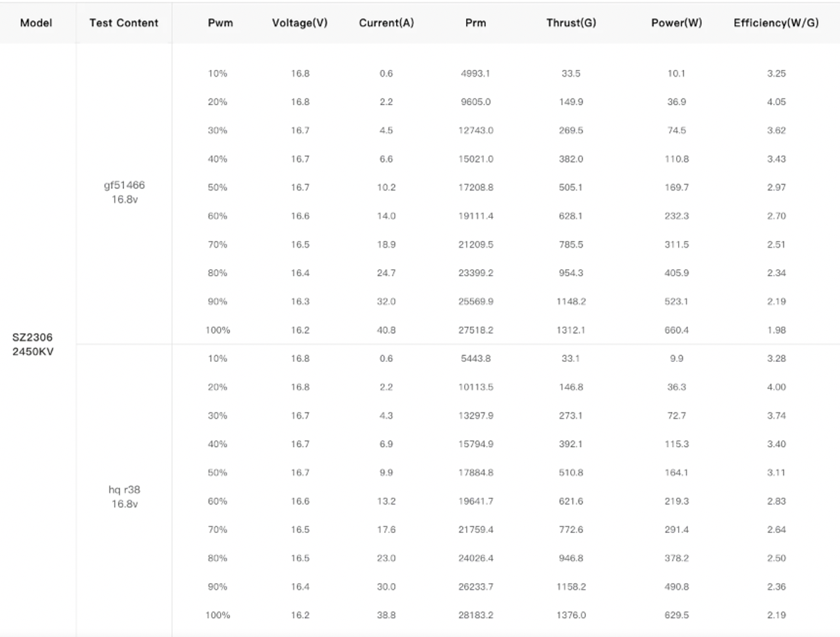This screenshot has width=840, height=637.
Task: Click the Current(A) column header
Action: pyautogui.click(x=386, y=23)
